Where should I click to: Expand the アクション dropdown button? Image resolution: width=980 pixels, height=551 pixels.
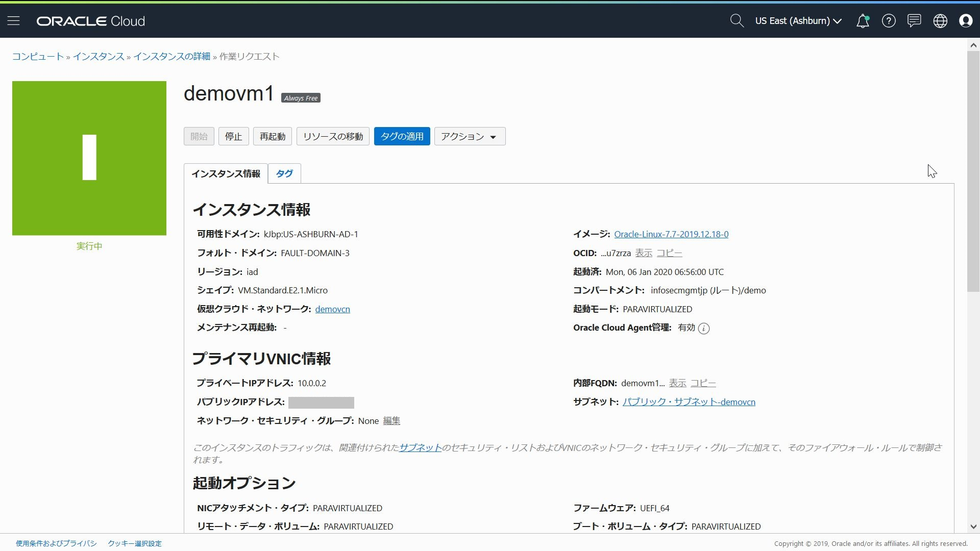(x=470, y=136)
